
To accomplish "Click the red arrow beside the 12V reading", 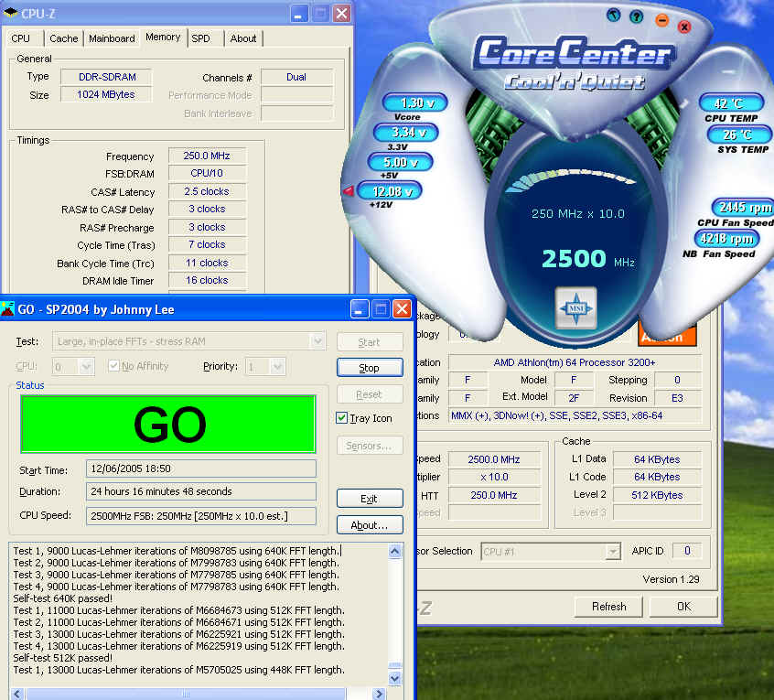I will [349, 190].
